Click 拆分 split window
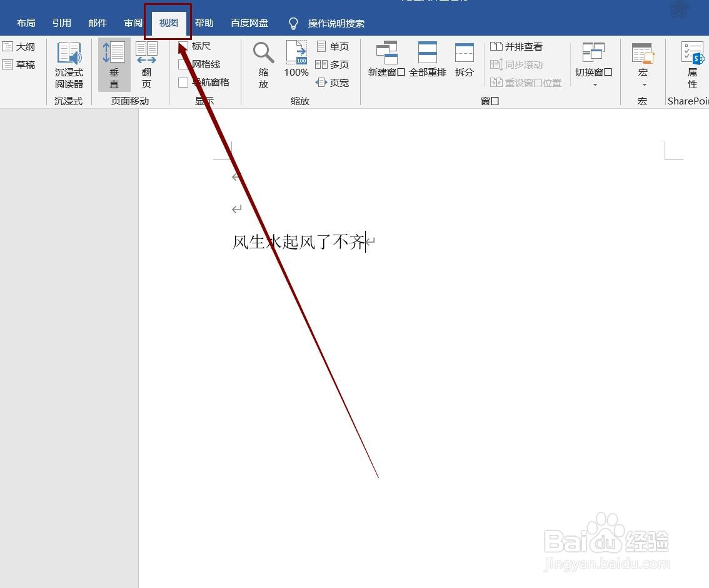709x588 pixels. pos(465,59)
